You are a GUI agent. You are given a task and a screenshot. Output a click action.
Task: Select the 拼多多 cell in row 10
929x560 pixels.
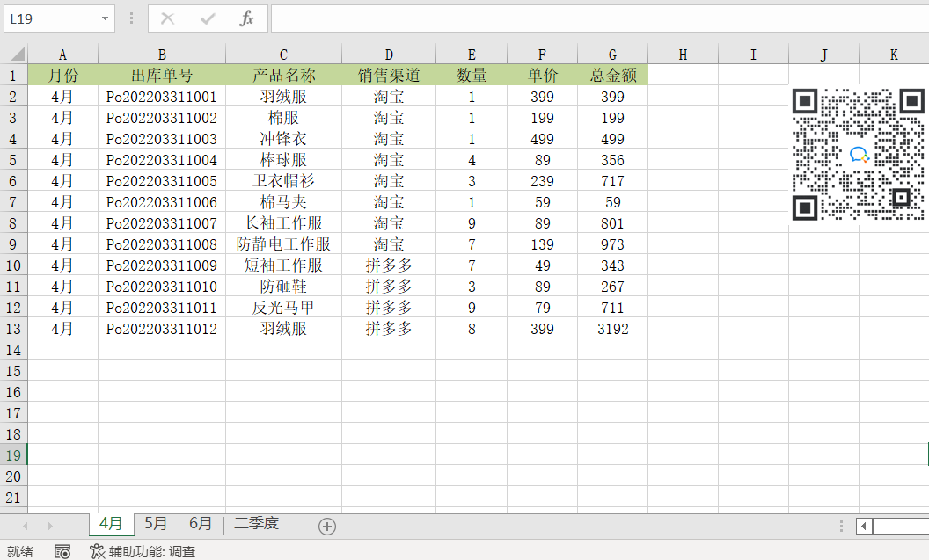(x=389, y=265)
